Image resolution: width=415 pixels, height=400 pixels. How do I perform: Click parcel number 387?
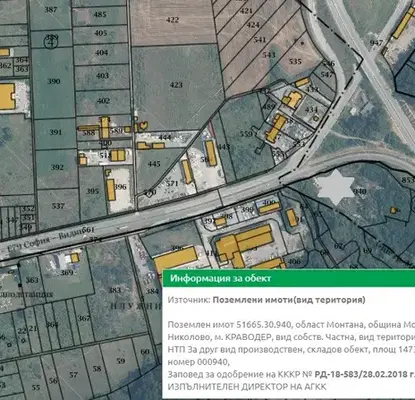coord(51,10)
